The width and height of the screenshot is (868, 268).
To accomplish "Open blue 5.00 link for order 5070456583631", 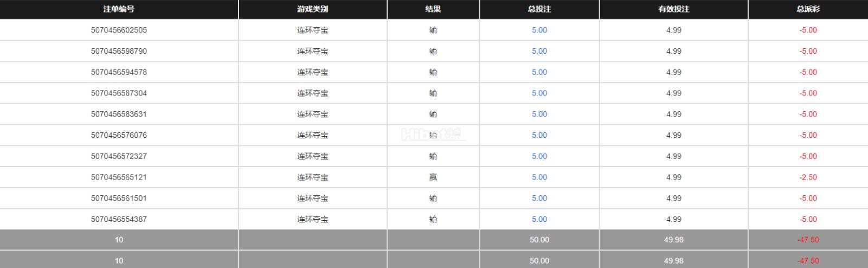I will click(539, 114).
